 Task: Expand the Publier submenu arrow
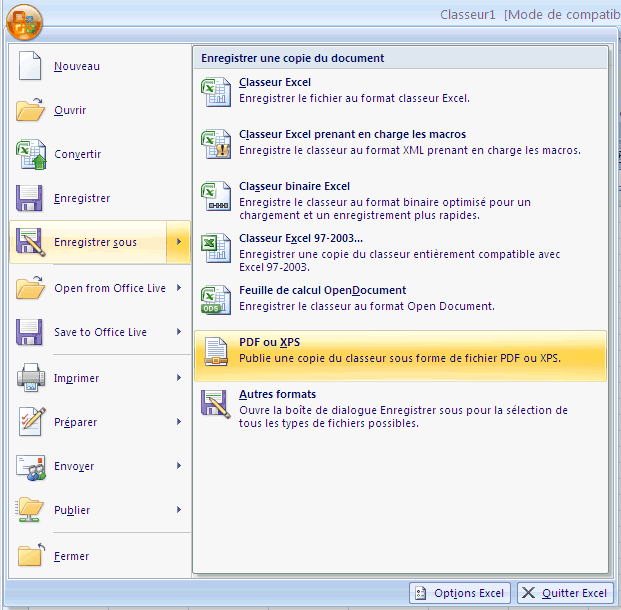179,509
